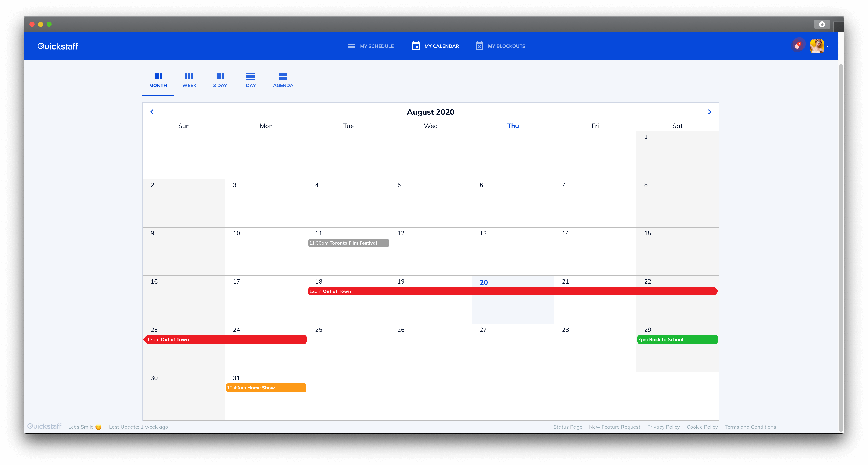The image size is (868, 465).
Task: Select the 3 Day view icon
Action: (220, 76)
